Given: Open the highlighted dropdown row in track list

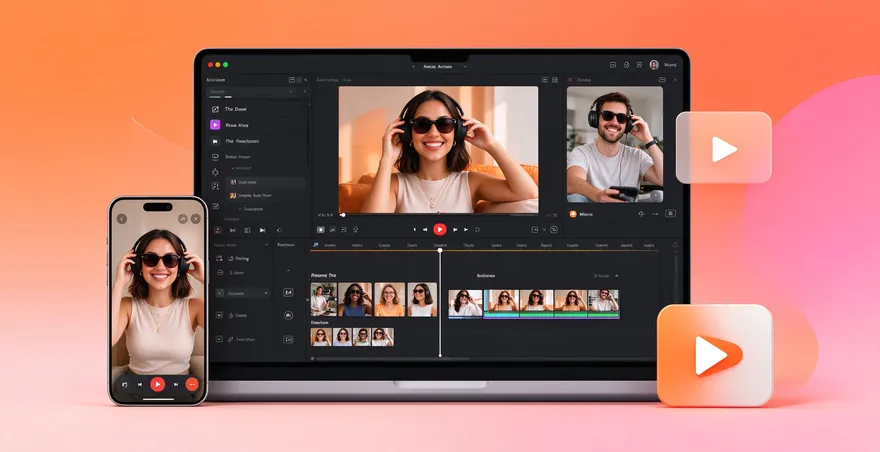Looking at the screenshot, I should coord(242,293).
